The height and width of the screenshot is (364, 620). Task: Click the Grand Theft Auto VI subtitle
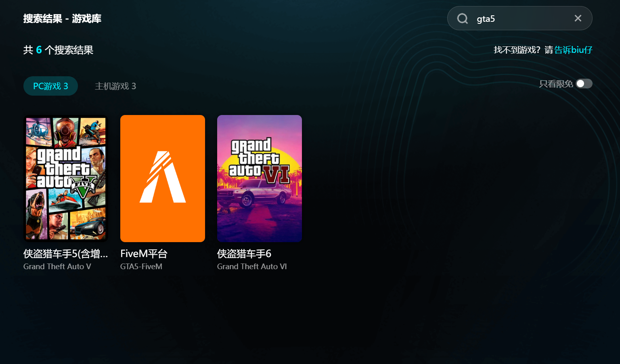(x=252, y=267)
